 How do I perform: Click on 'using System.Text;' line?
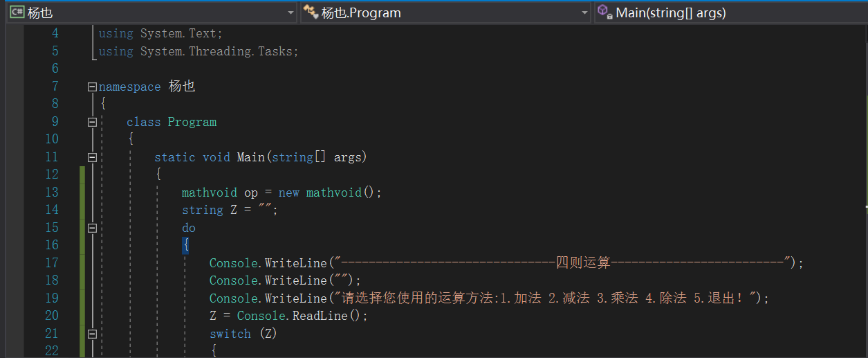coord(160,33)
